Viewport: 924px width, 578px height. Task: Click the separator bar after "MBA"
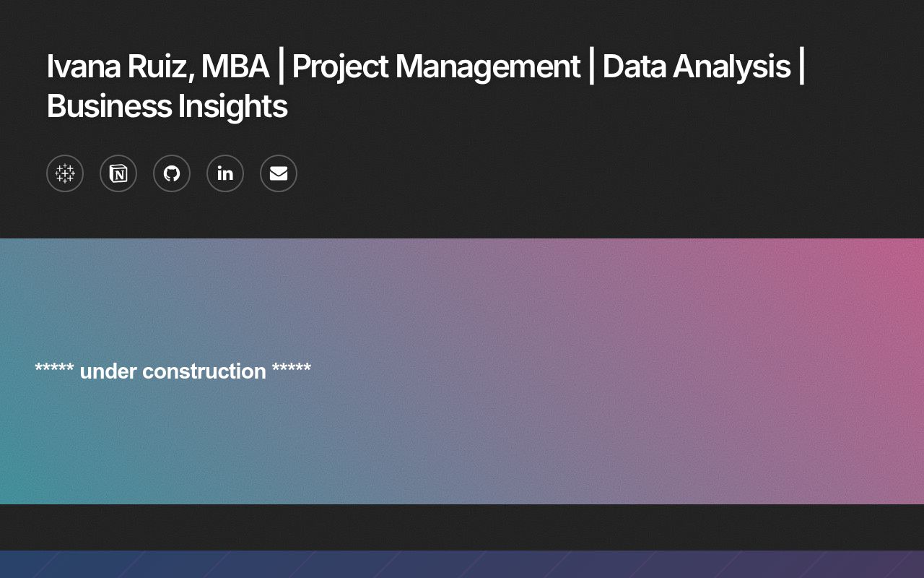(281, 66)
